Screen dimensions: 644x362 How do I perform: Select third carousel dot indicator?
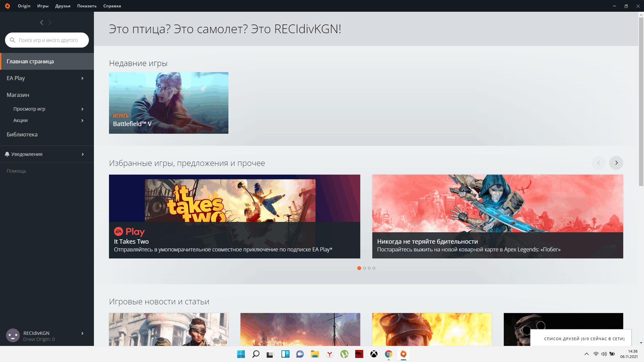[x=369, y=268]
